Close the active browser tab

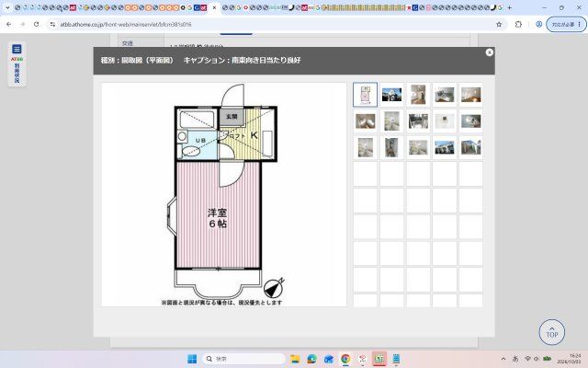(214, 7)
